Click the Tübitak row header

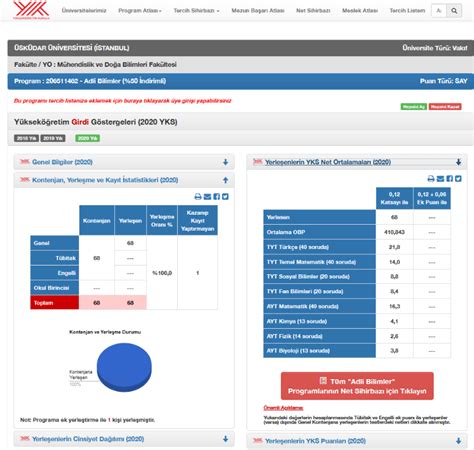[x=55, y=258]
